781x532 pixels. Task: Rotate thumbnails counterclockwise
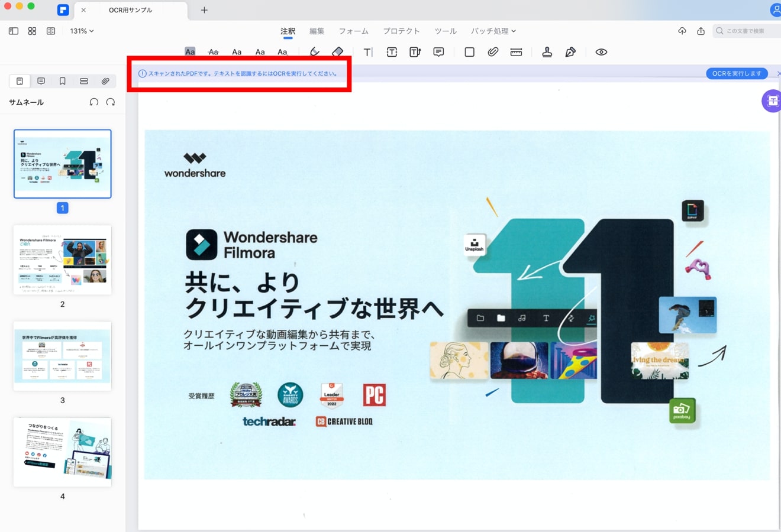coord(93,102)
